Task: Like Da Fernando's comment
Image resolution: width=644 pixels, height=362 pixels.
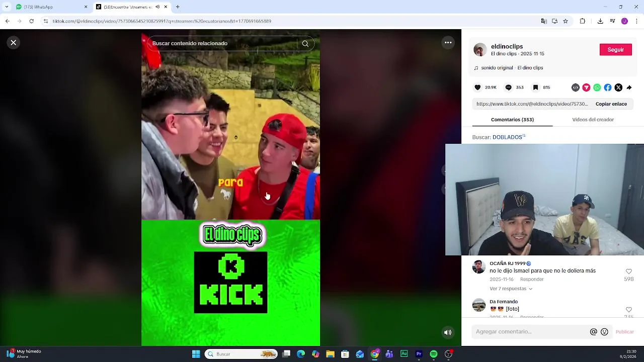Action: point(628,310)
